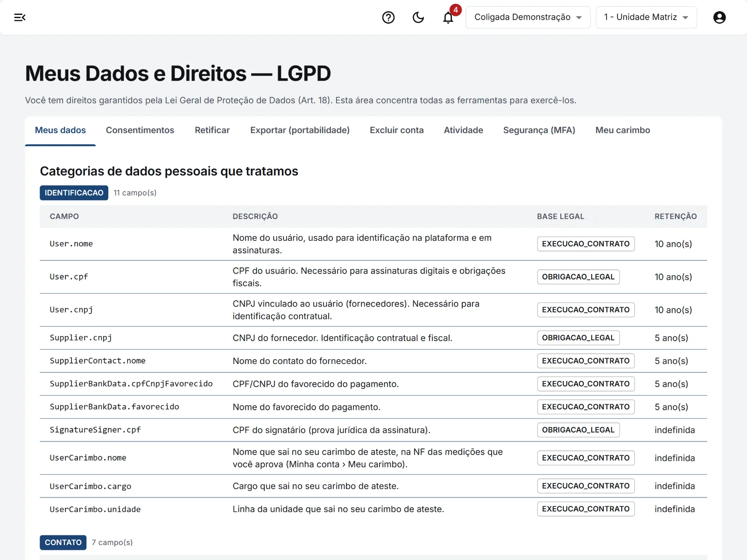Click SupplierContact.nome field name

98,361
